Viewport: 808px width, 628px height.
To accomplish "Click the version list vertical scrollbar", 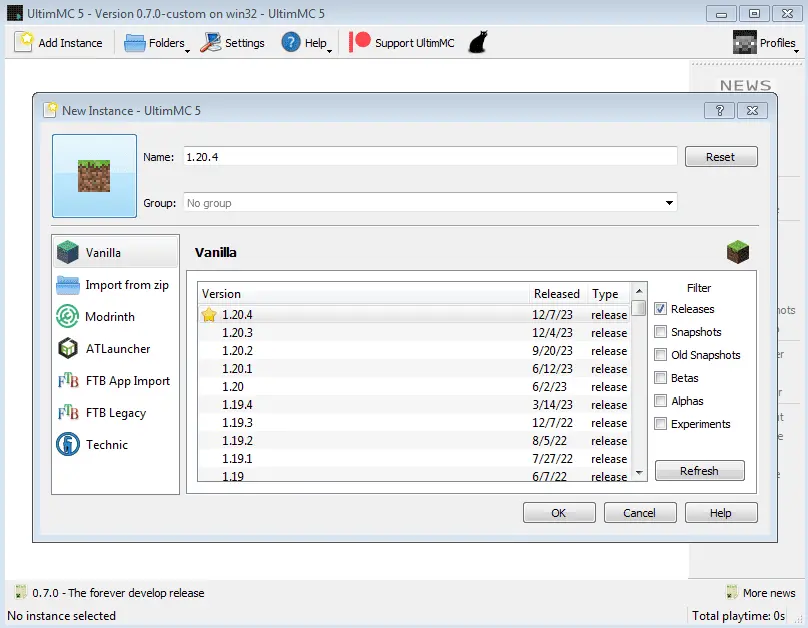I will click(639, 390).
